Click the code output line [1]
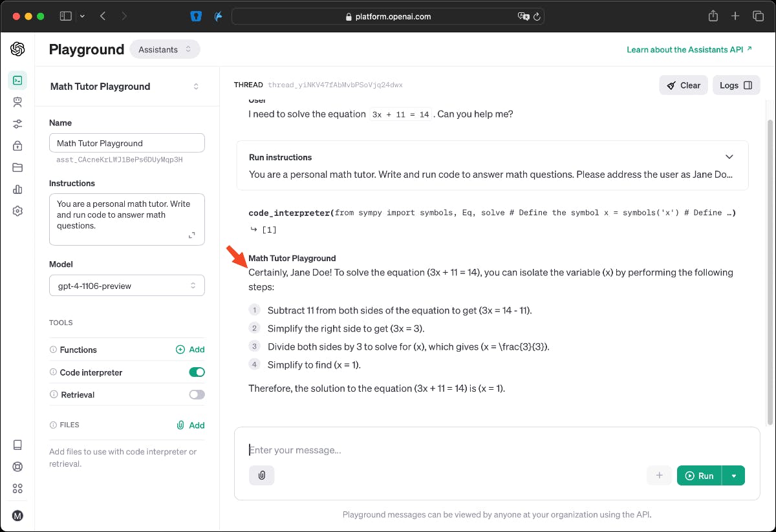 click(x=263, y=229)
